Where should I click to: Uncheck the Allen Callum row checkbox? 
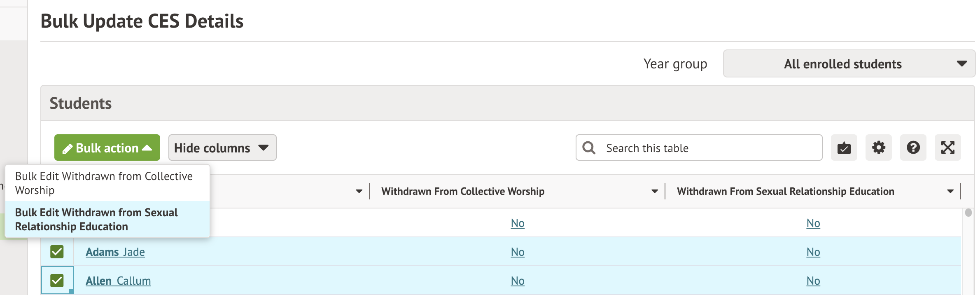coord(57,281)
